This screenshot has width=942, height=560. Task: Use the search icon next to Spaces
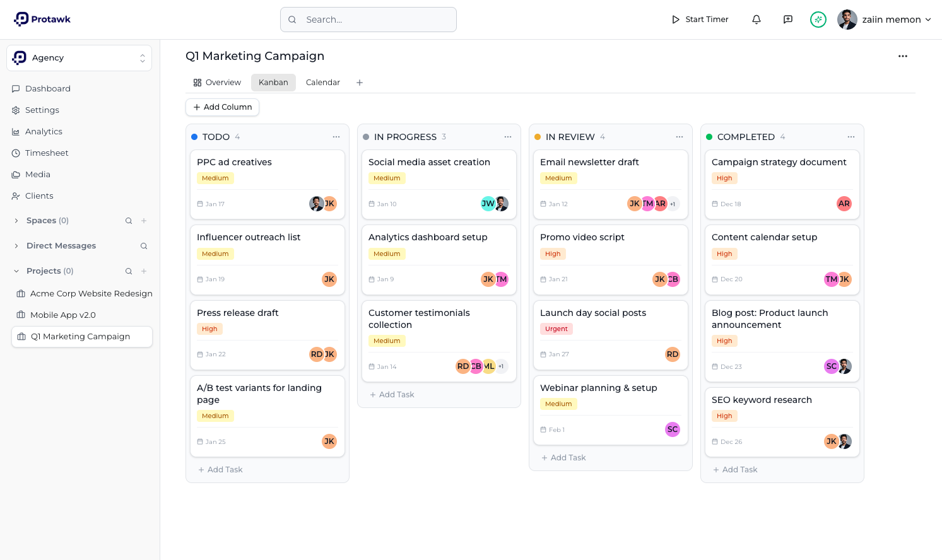pyautogui.click(x=128, y=221)
